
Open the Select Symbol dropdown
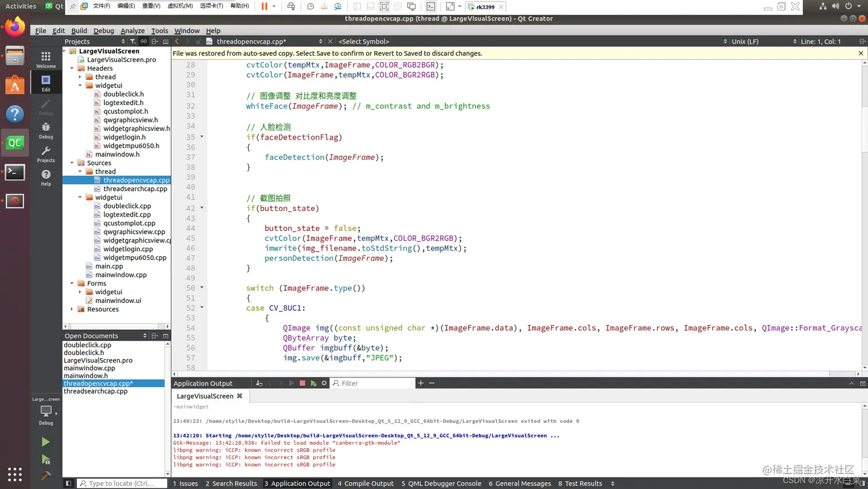pyautogui.click(x=532, y=41)
